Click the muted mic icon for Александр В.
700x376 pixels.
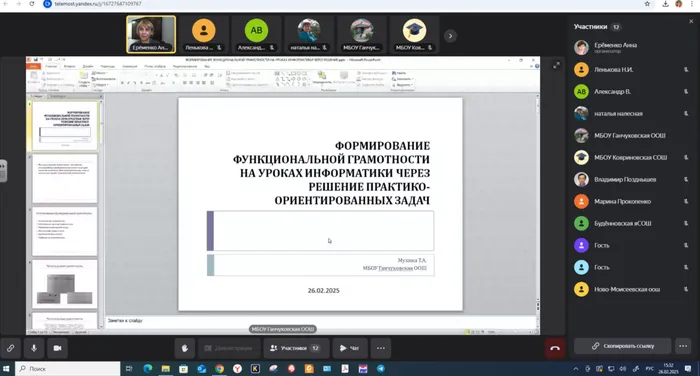686,92
